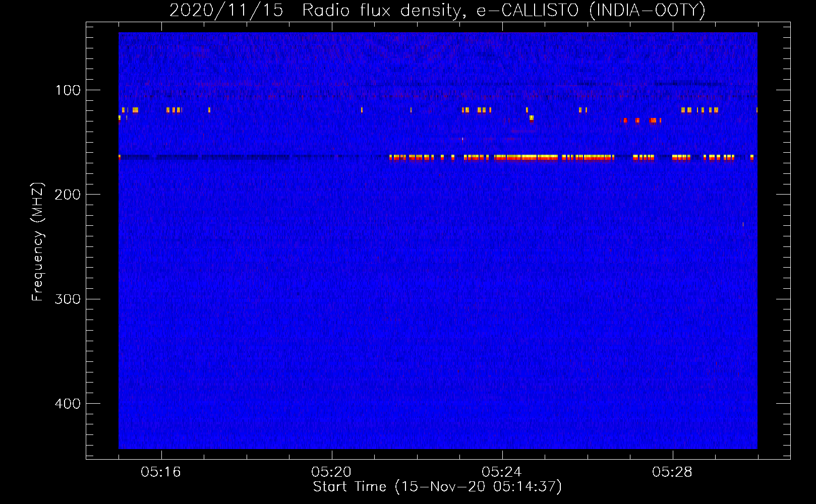Click the 05:20 time tick label
This screenshot has width=816, height=504.
331,472
